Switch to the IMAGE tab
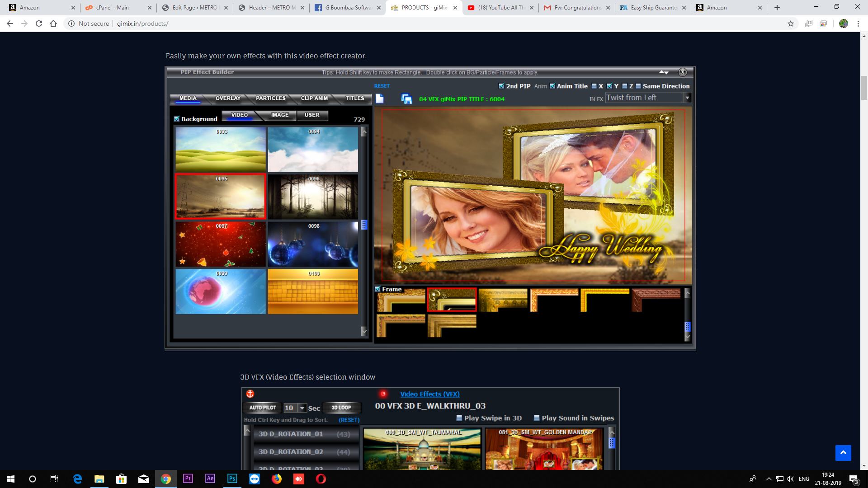Image resolution: width=868 pixels, height=488 pixels. (279, 115)
